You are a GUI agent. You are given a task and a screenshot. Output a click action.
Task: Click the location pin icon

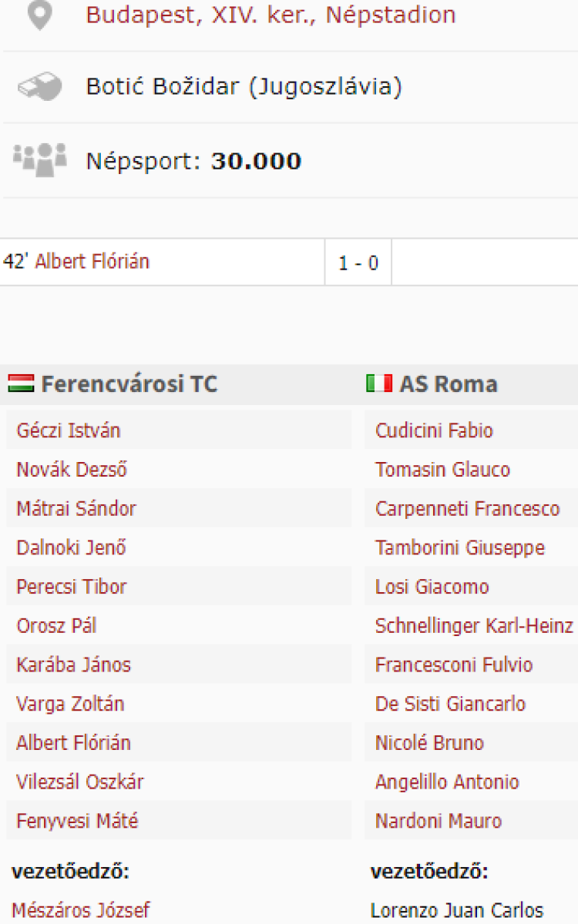point(39,15)
